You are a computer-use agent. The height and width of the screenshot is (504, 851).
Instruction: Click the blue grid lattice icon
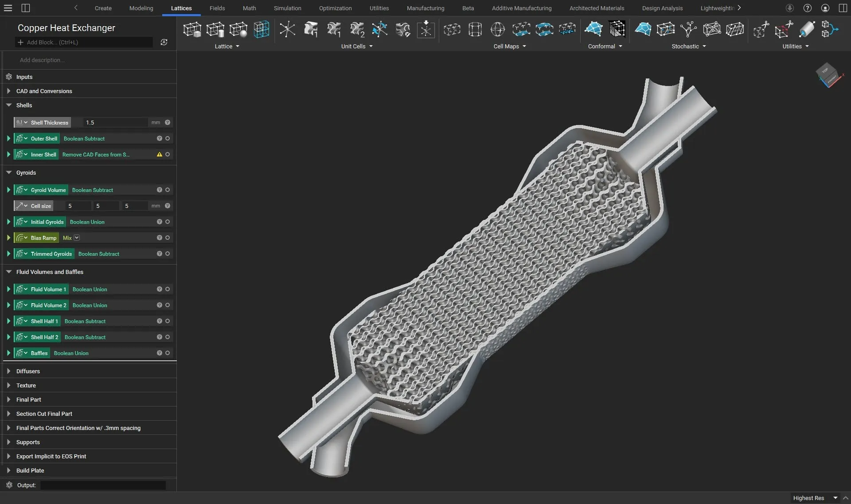click(261, 30)
